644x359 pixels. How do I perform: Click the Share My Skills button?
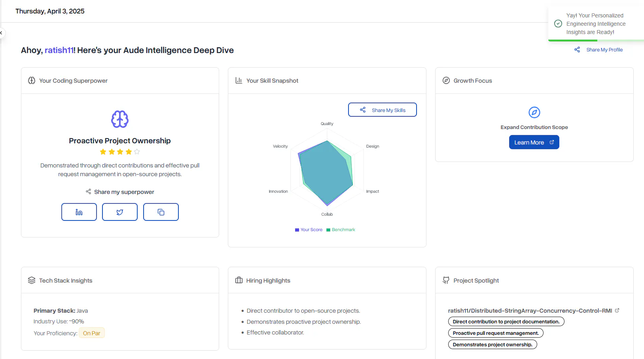[x=383, y=110]
